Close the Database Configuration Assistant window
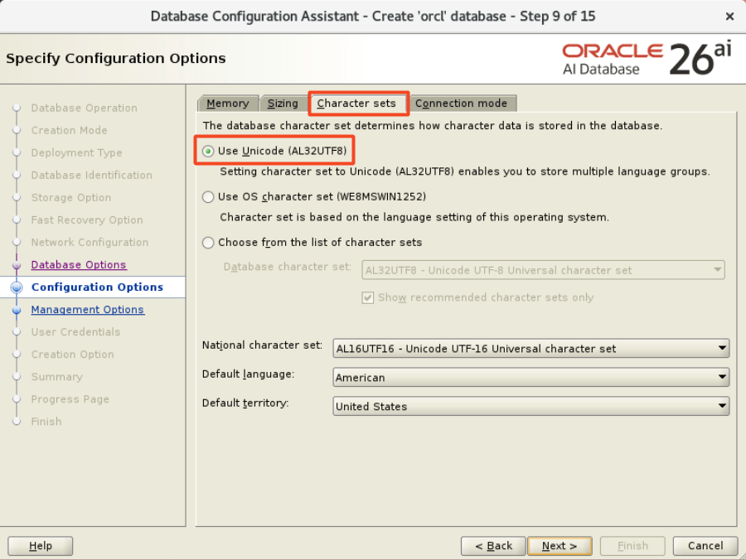The height and width of the screenshot is (560, 746). click(729, 17)
